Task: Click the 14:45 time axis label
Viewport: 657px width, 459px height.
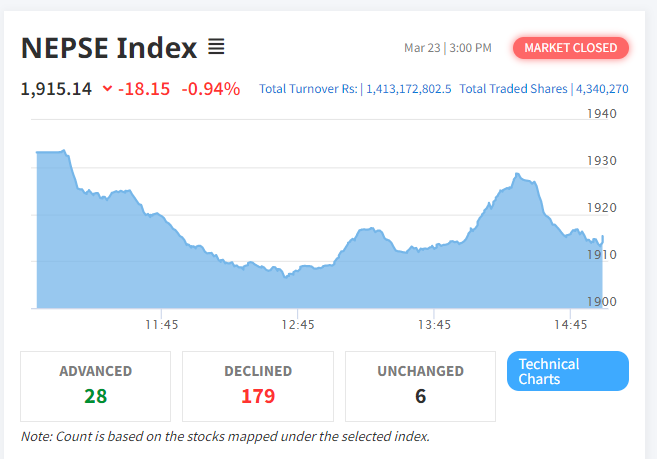Action: [x=571, y=324]
